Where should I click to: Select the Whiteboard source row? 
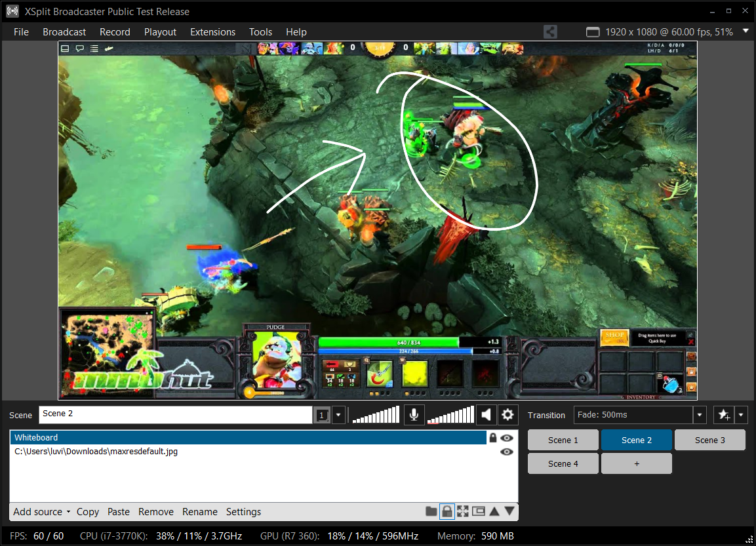[249, 438]
